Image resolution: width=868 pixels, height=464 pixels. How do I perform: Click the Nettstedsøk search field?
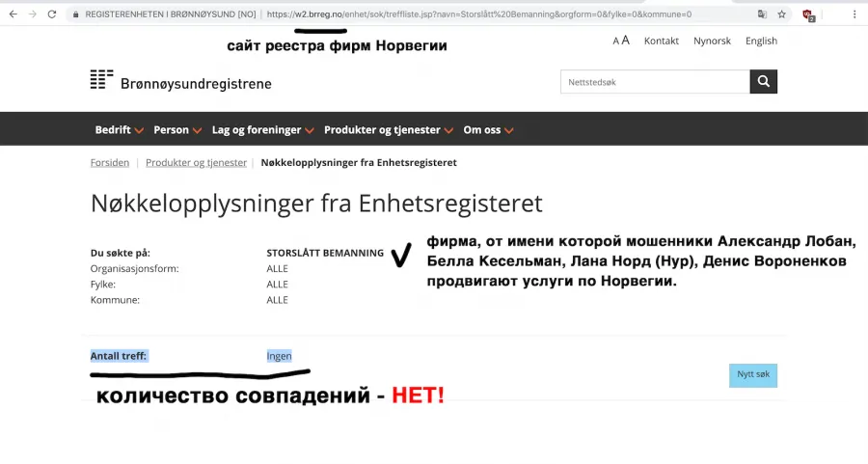click(x=656, y=82)
